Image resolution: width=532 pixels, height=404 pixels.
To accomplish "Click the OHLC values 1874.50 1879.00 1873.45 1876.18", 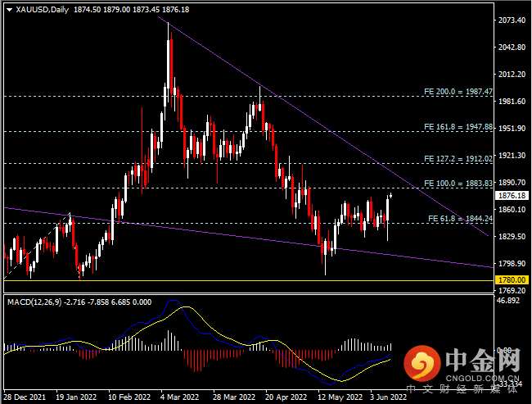I will point(131,10).
